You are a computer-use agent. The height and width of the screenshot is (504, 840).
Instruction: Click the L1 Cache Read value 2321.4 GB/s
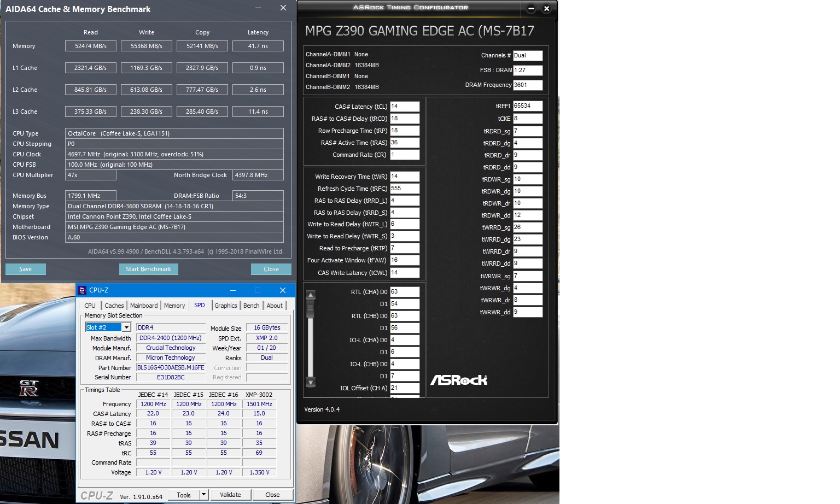coord(91,68)
